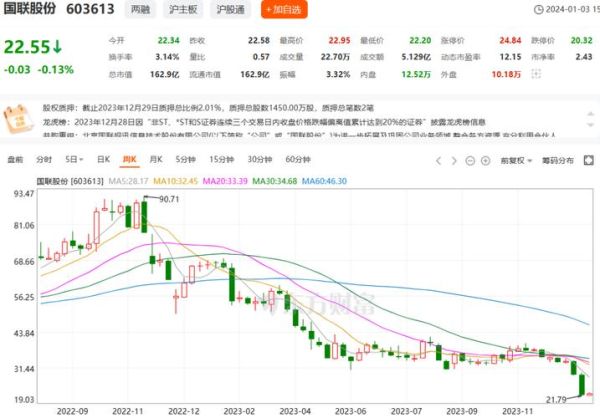This screenshot has width=600, height=418.
Task: Switch to the 月K chart tab
Action: tap(156, 160)
